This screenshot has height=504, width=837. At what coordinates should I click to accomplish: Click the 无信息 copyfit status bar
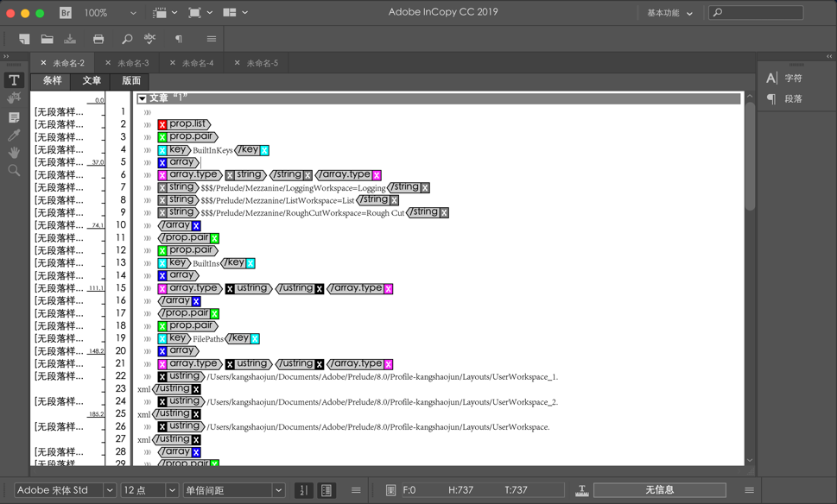point(659,490)
